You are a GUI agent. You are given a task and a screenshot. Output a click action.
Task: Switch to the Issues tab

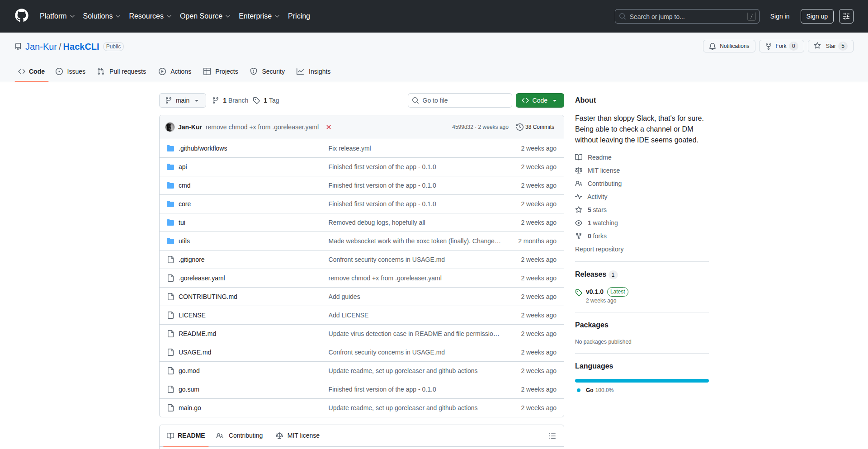click(x=71, y=71)
